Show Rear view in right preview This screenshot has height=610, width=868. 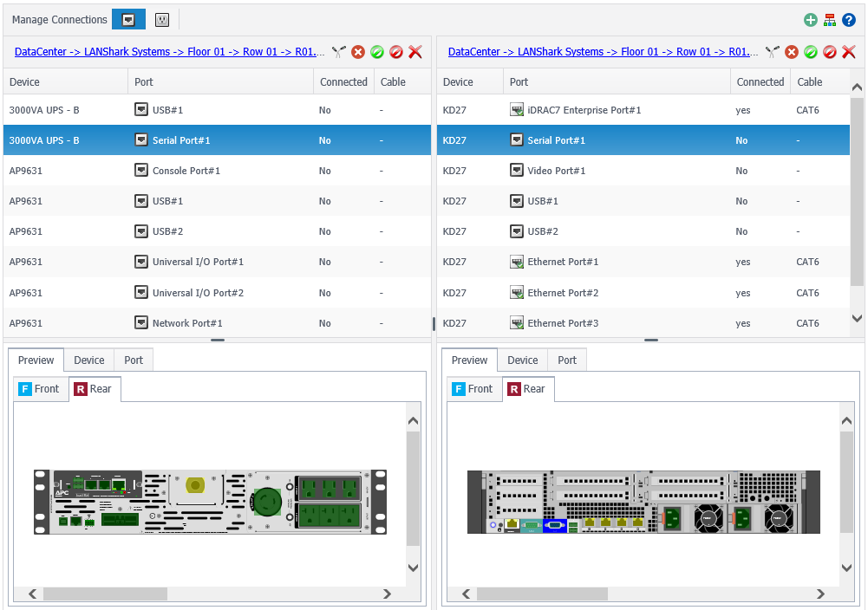[x=527, y=389]
